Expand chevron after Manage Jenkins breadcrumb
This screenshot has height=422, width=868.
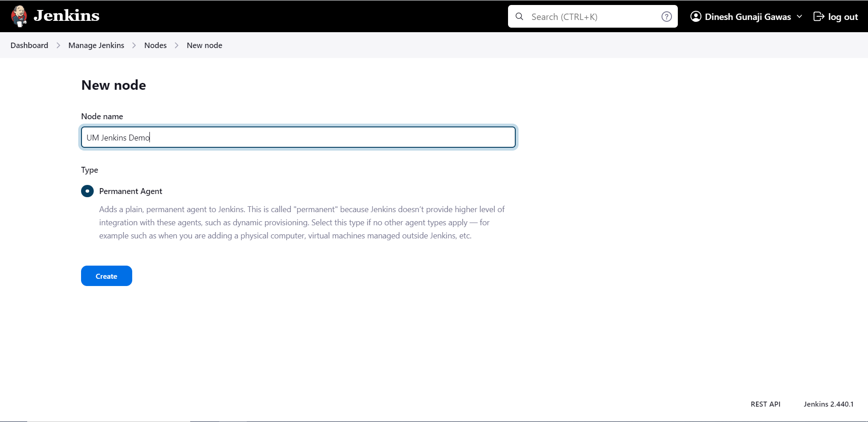tap(134, 45)
